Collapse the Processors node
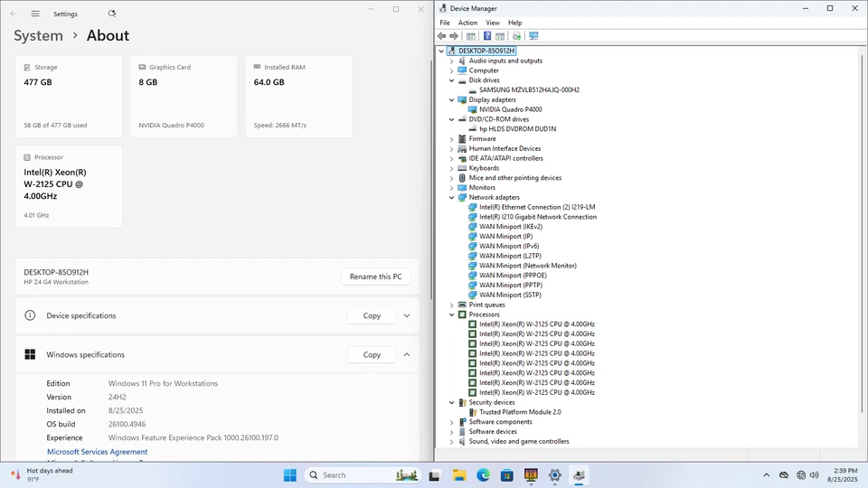The image size is (868, 488). [451, 314]
